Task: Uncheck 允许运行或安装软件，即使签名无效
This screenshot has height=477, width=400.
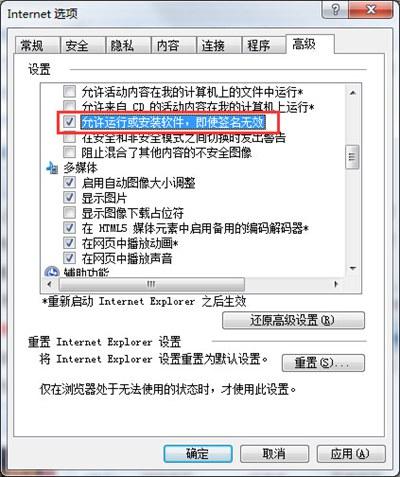Action: (69, 122)
